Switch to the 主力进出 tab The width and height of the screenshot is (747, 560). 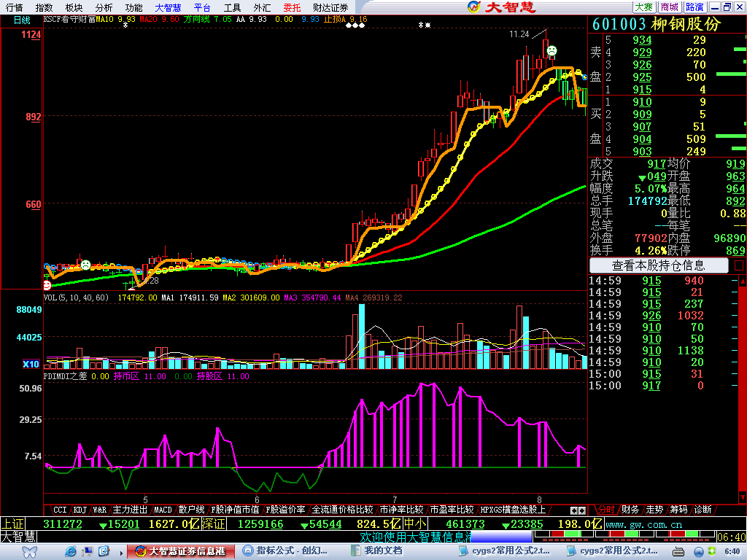(130, 510)
